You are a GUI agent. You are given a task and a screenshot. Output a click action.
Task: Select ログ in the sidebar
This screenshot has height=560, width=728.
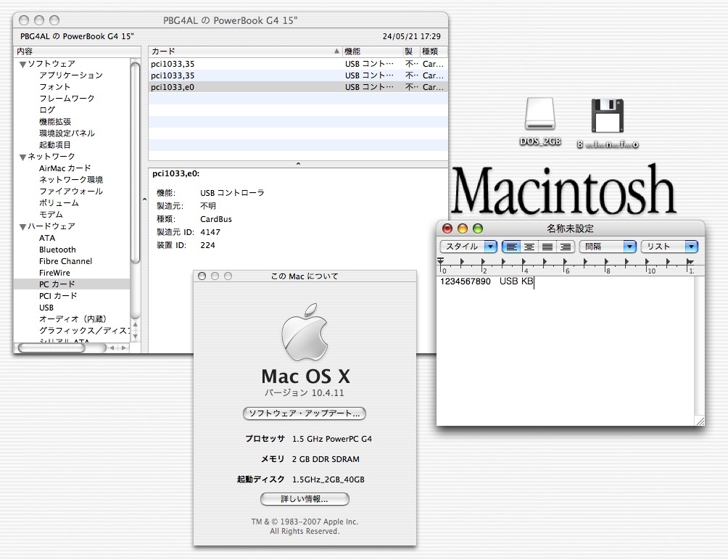[x=47, y=110]
